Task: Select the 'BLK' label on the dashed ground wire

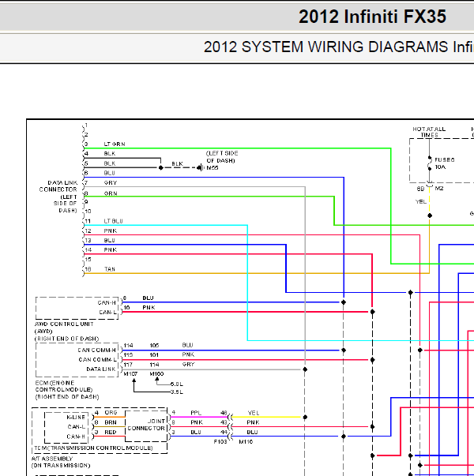Action: point(177,163)
